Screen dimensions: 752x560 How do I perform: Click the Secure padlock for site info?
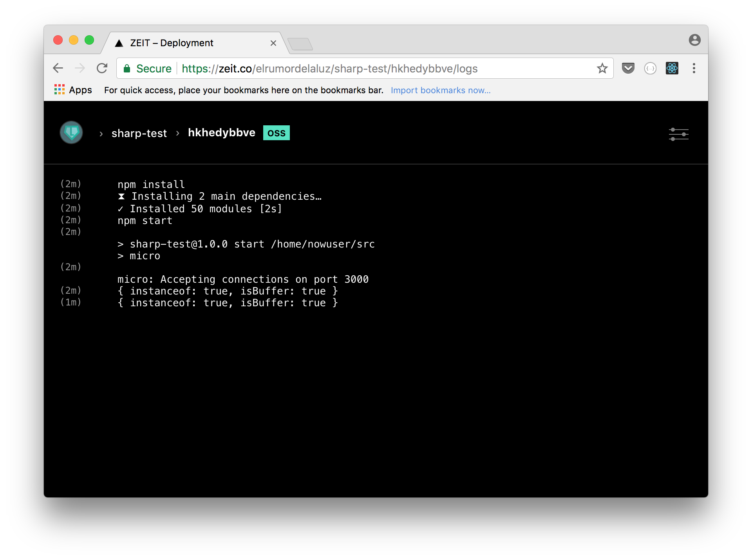pyautogui.click(x=127, y=68)
